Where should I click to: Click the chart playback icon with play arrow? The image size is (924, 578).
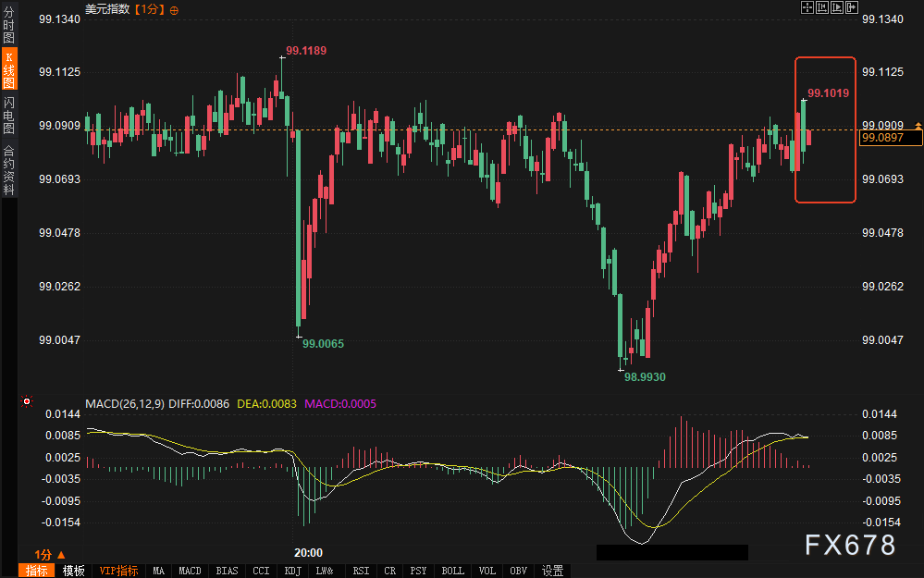[x=837, y=7]
